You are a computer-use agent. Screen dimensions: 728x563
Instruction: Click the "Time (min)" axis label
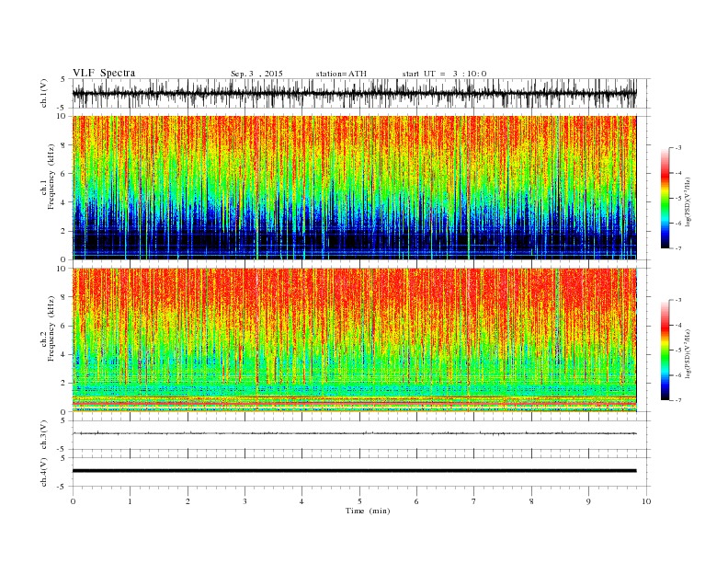[x=368, y=511]
